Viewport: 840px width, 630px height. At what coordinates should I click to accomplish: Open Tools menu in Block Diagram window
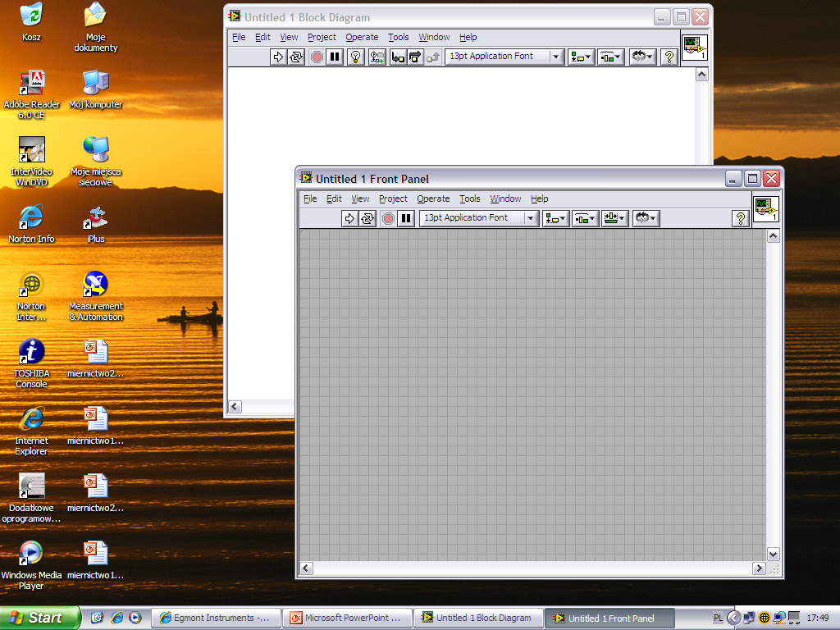click(398, 37)
